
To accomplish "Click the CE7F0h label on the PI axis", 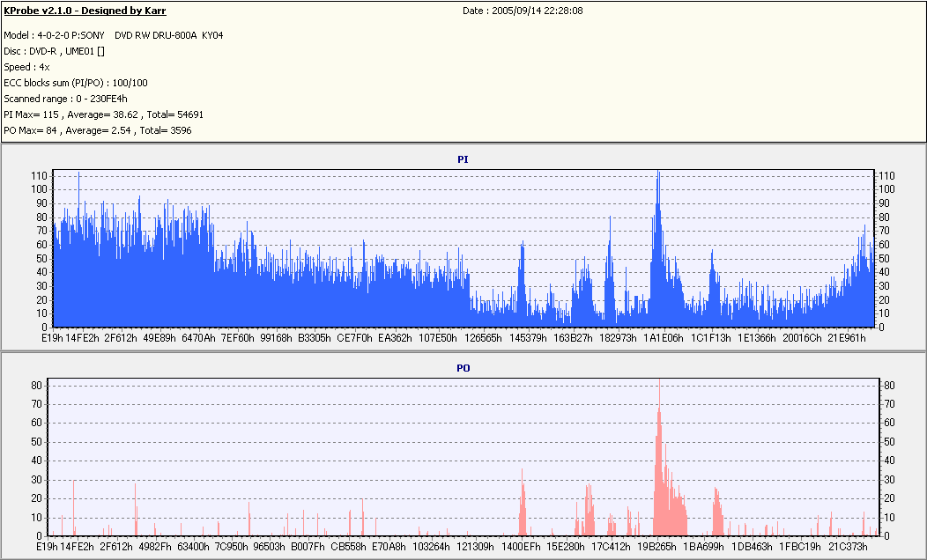I will tap(355, 338).
